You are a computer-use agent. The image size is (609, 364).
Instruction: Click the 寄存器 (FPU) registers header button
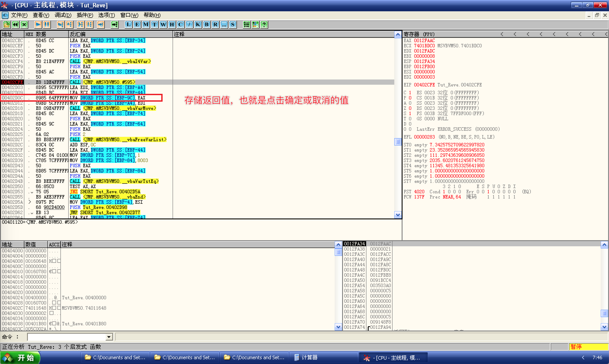point(419,34)
